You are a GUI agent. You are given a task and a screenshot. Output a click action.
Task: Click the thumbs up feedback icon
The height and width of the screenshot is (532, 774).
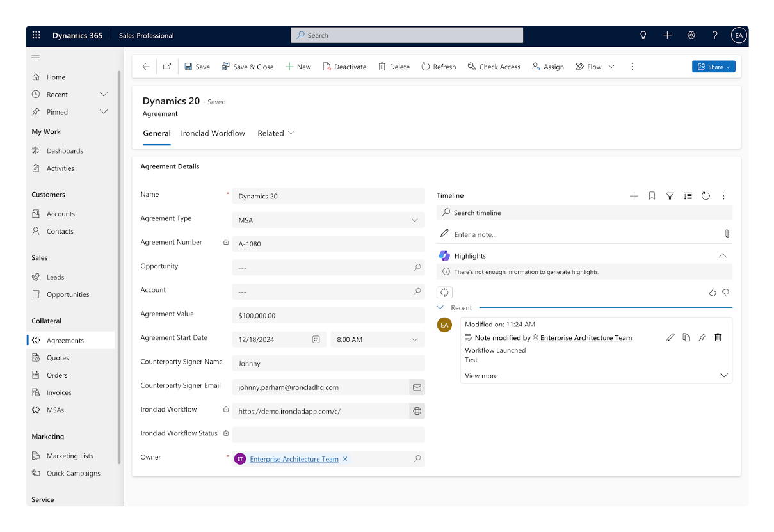tap(713, 293)
